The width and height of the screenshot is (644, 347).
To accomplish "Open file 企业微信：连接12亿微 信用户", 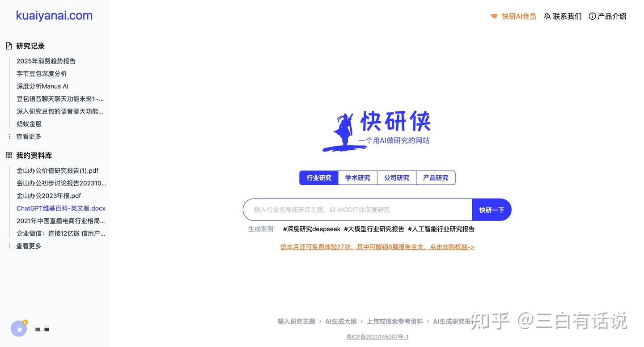I will pos(61,233).
